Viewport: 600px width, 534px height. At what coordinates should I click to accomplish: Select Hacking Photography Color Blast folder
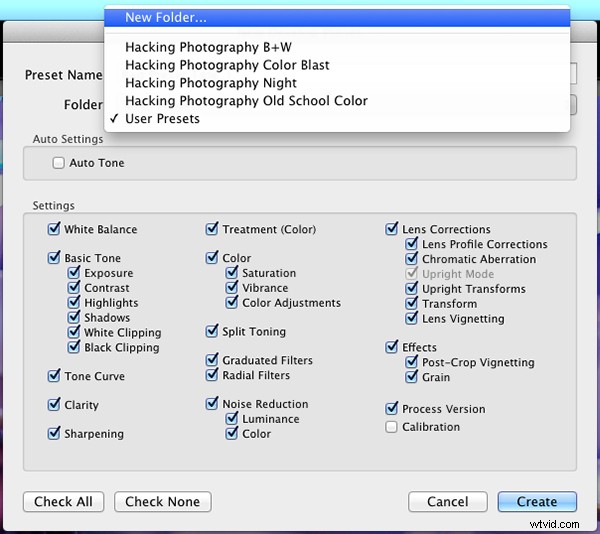tap(337, 65)
